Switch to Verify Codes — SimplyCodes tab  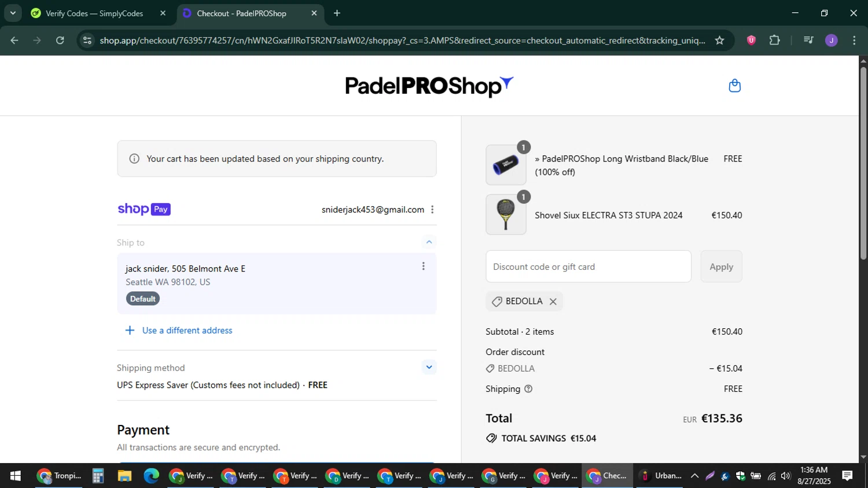click(x=94, y=13)
